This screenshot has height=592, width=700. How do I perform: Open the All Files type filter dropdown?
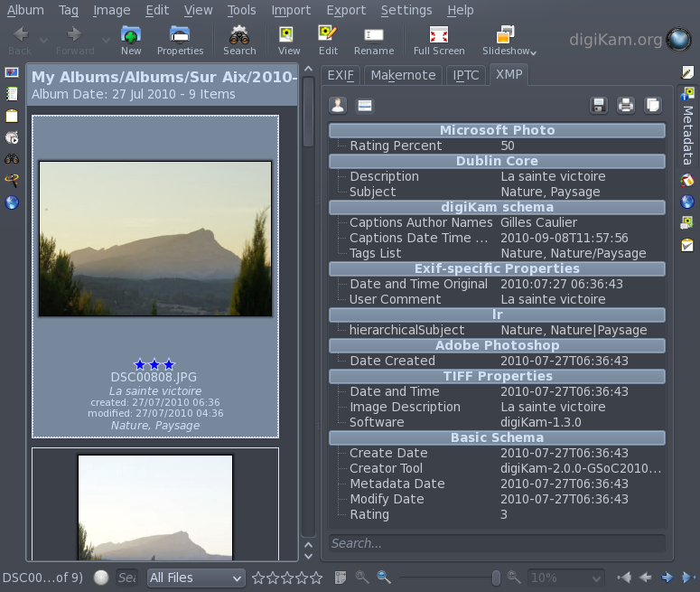click(195, 578)
